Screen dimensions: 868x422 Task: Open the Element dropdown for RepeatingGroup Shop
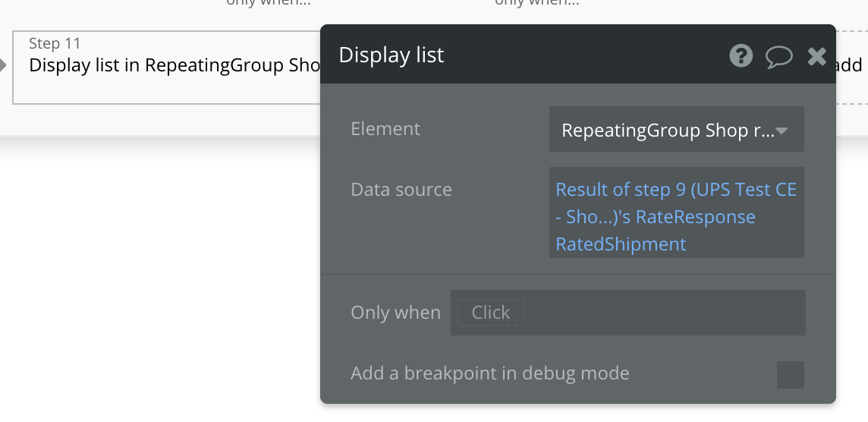click(x=668, y=131)
